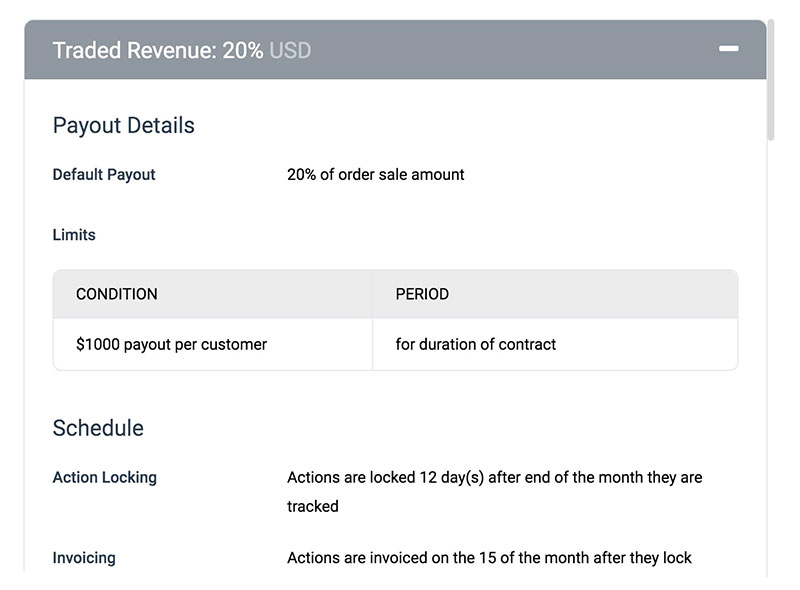Select the 20% of order sale amount text

[x=375, y=174]
